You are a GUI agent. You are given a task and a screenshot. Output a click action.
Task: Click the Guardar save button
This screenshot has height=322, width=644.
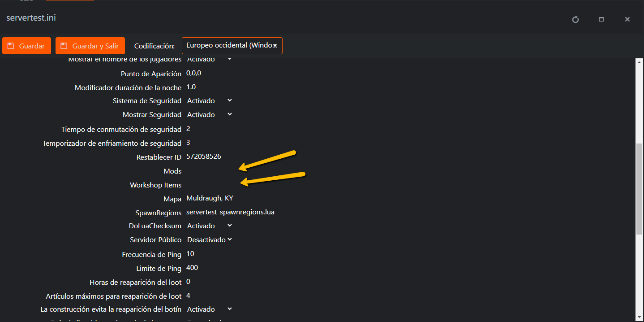point(26,46)
